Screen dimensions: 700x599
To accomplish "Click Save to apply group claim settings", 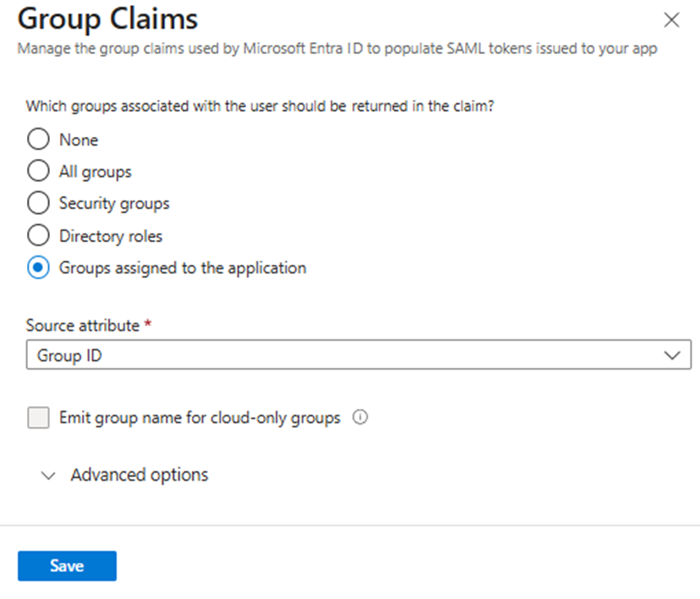I will pyautogui.click(x=67, y=566).
